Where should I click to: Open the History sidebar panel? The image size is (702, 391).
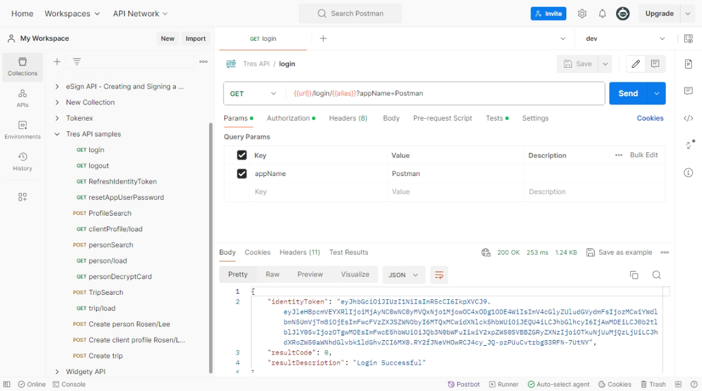(x=22, y=161)
